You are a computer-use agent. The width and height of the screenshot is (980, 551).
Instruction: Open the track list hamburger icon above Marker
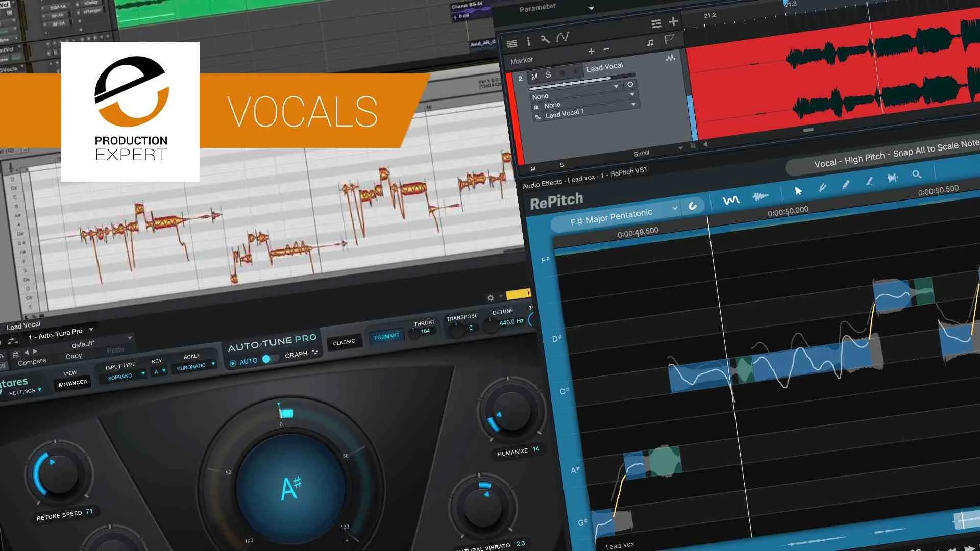[511, 44]
